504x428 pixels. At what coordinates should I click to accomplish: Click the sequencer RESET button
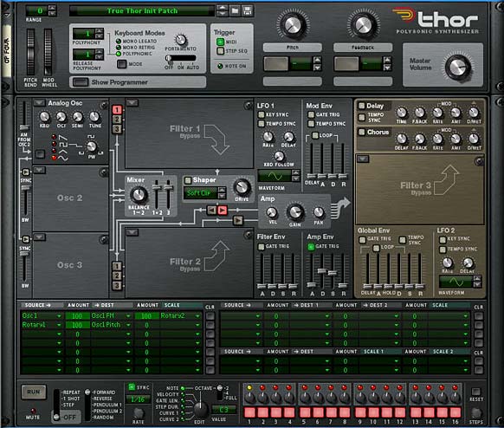[x=476, y=392]
